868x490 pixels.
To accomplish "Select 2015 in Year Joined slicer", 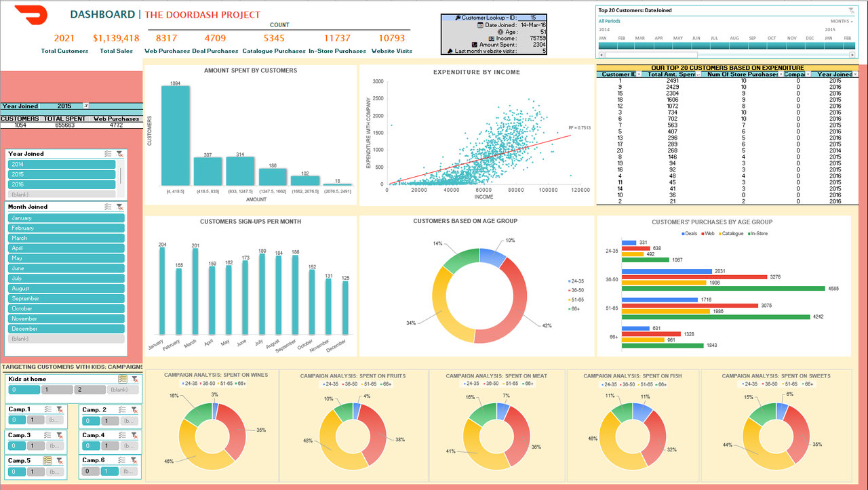I will [61, 175].
